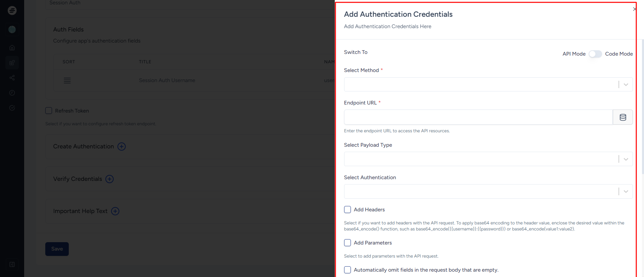Close the Add Authentication Credentials panel
Image resolution: width=644 pixels, height=277 pixels.
tap(634, 9)
